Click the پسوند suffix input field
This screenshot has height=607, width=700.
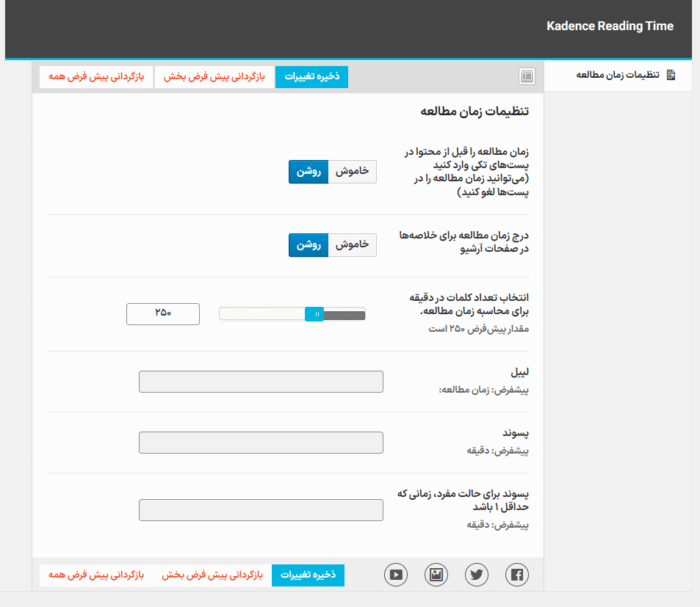[261, 443]
